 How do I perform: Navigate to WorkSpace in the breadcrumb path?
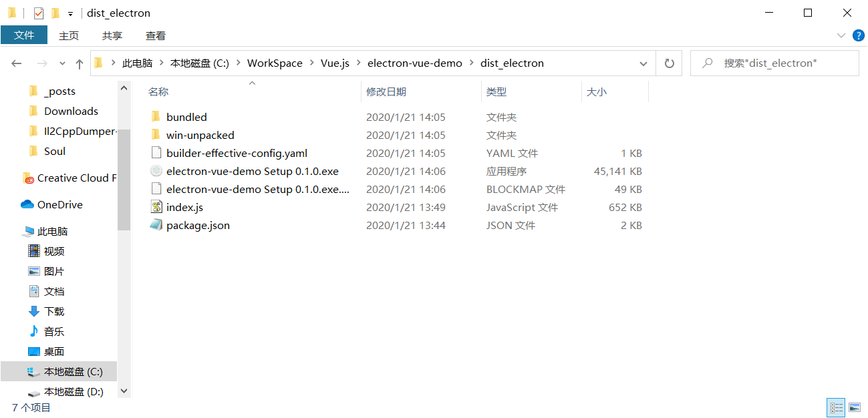pos(275,63)
